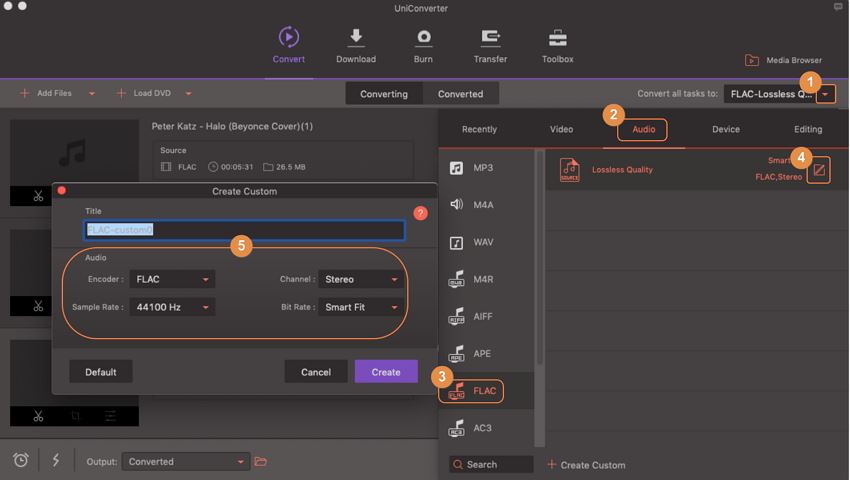Click the Default button
This screenshot has height=480, width=850.
click(101, 372)
